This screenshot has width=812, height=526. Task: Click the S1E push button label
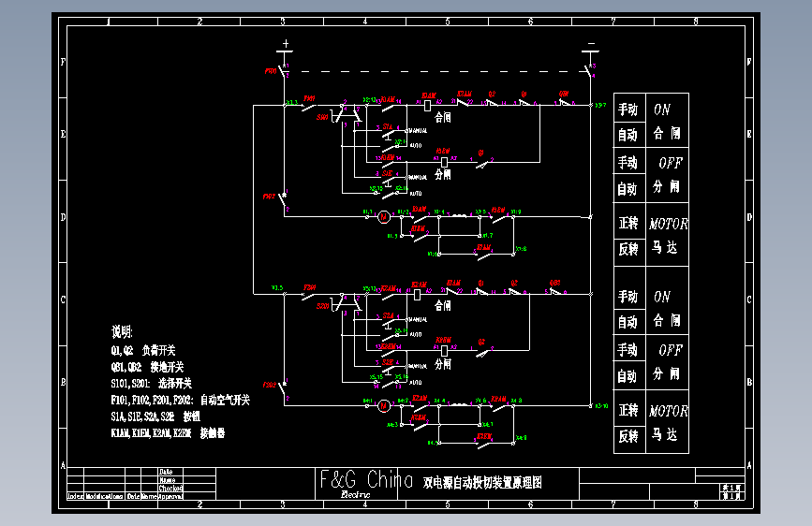point(388,174)
